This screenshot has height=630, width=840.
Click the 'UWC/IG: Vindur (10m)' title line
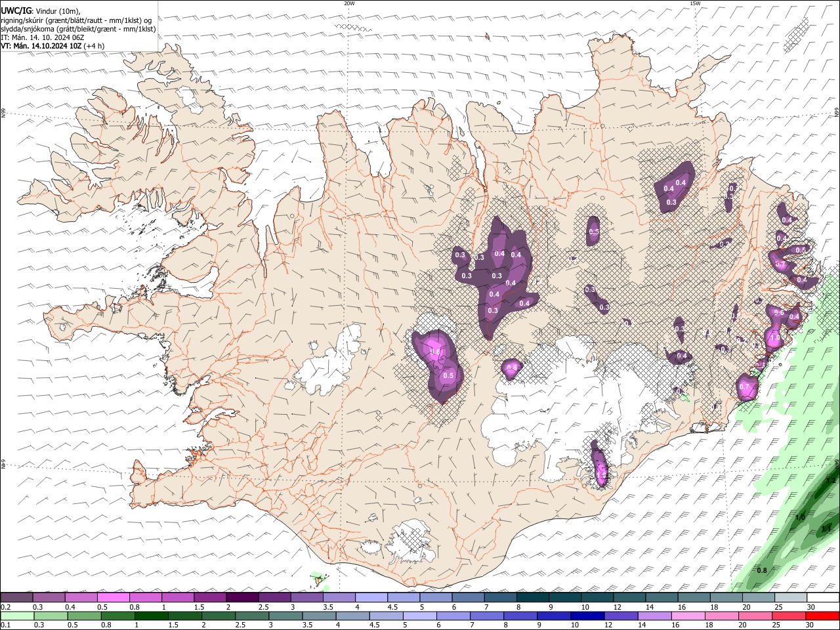point(41,10)
